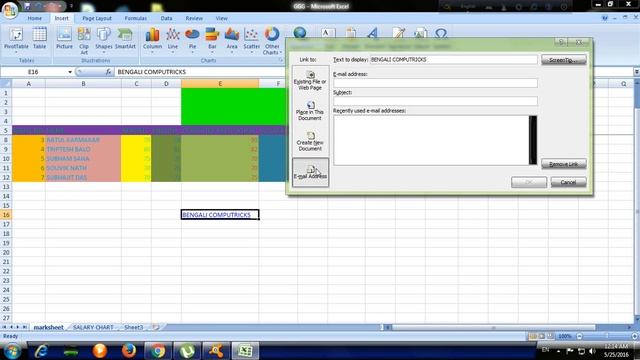Click the Insert Worksheet tab icon
The height and width of the screenshot is (360, 640).
pyautogui.click(x=156, y=327)
